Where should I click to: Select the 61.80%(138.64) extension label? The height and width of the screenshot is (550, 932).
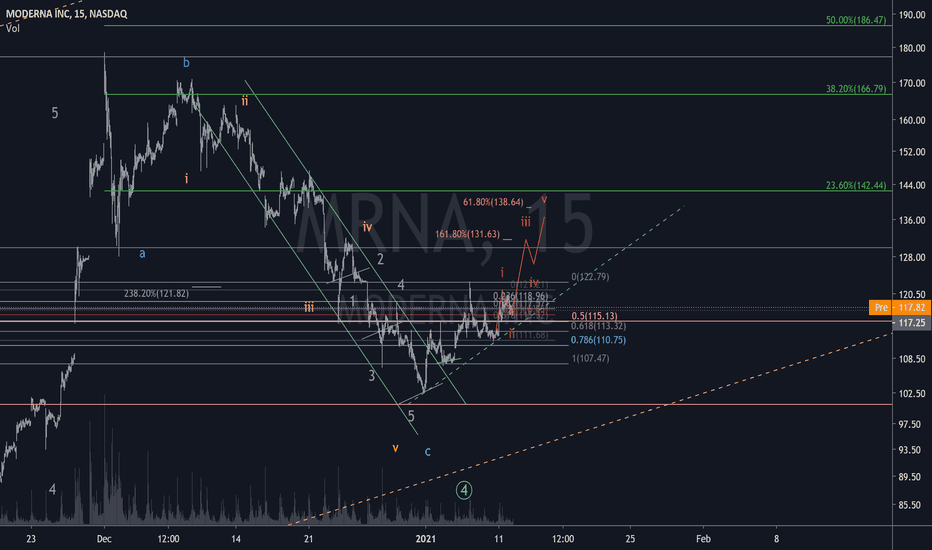[493, 202]
